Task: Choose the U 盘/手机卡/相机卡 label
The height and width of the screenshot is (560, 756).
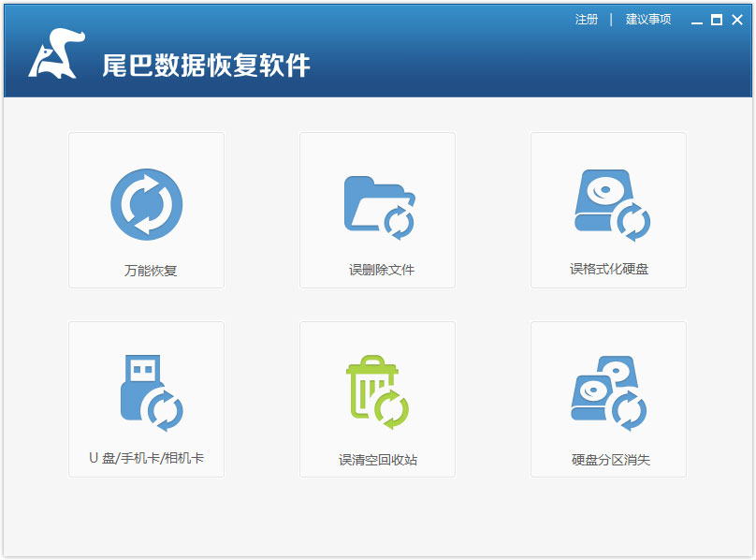Action: coord(146,458)
